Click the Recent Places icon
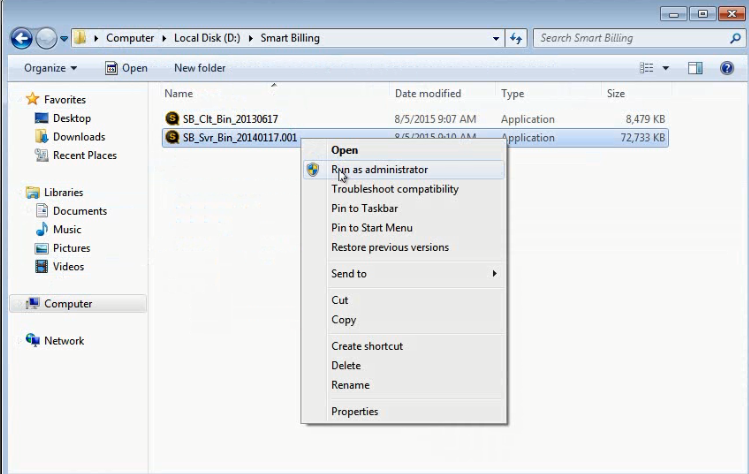 [42, 155]
